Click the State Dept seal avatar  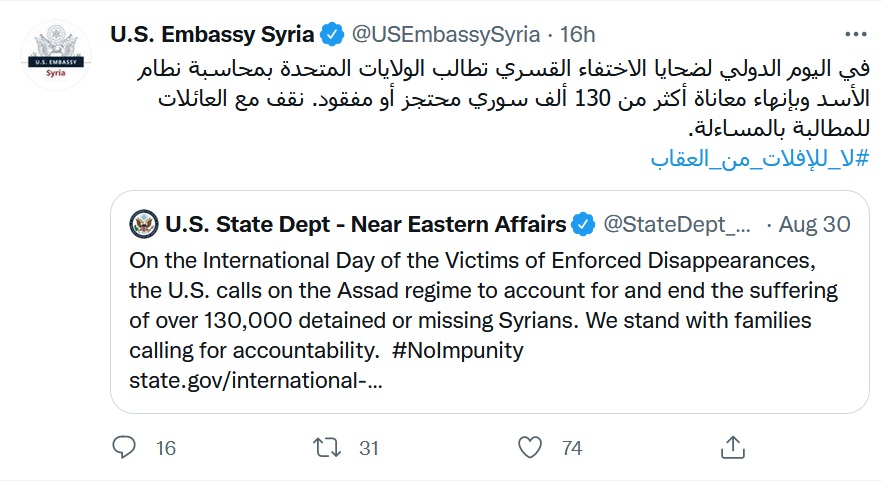coord(144,224)
